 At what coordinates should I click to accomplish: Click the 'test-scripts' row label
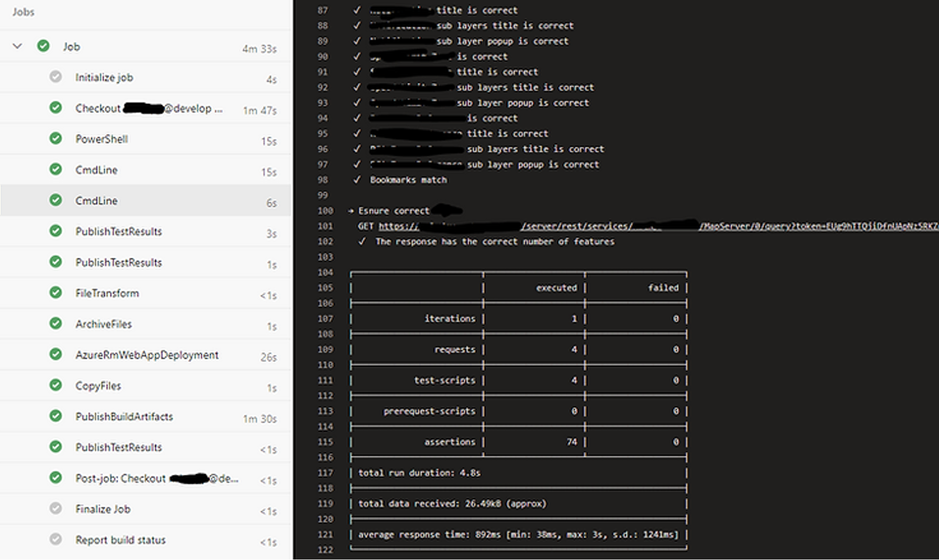[444, 380]
